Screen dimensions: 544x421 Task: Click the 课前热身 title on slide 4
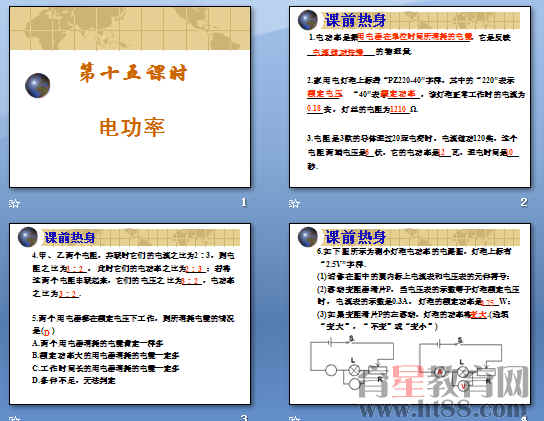tap(355, 237)
